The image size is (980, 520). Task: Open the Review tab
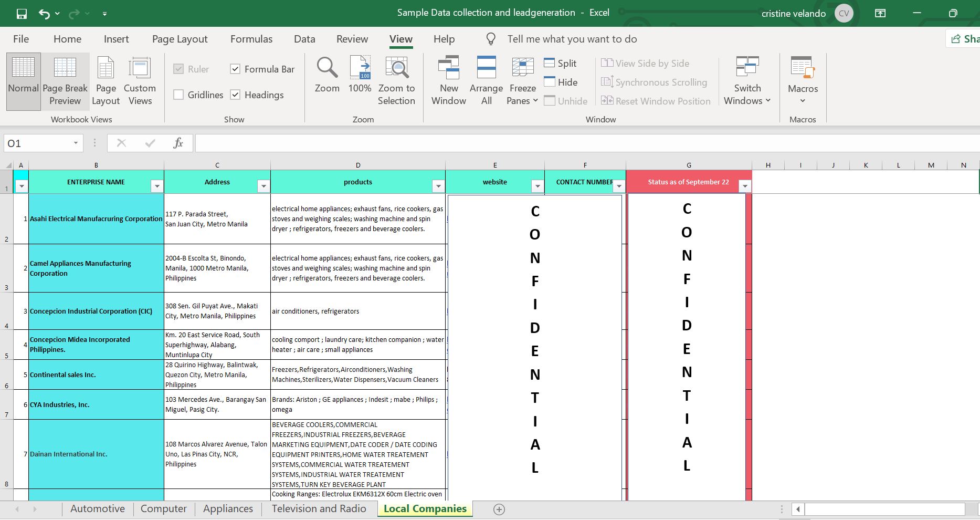352,39
